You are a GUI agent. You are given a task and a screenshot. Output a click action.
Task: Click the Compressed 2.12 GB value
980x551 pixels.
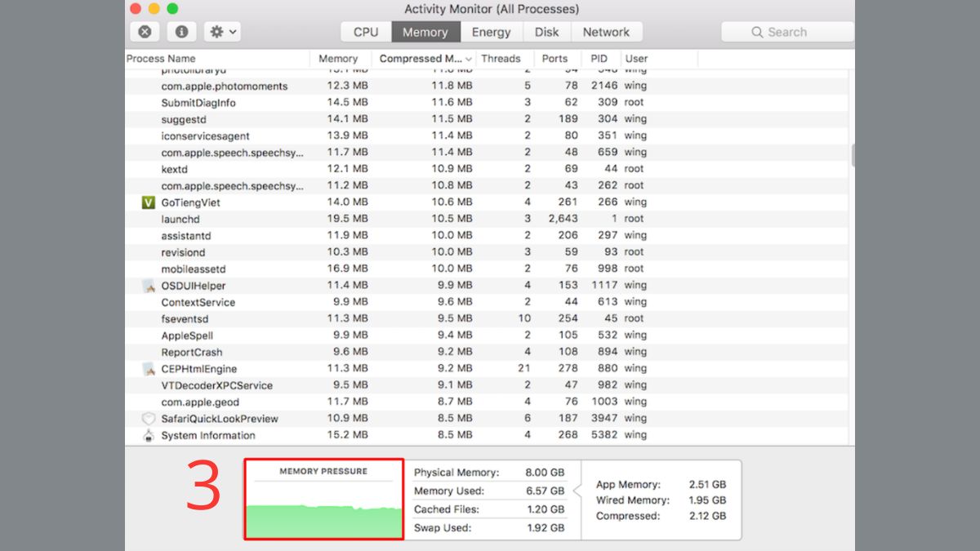point(707,516)
